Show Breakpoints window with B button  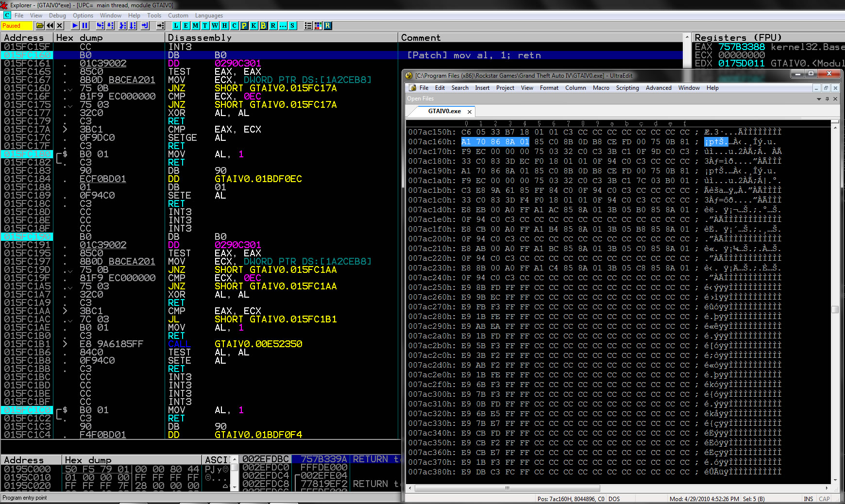tap(263, 26)
